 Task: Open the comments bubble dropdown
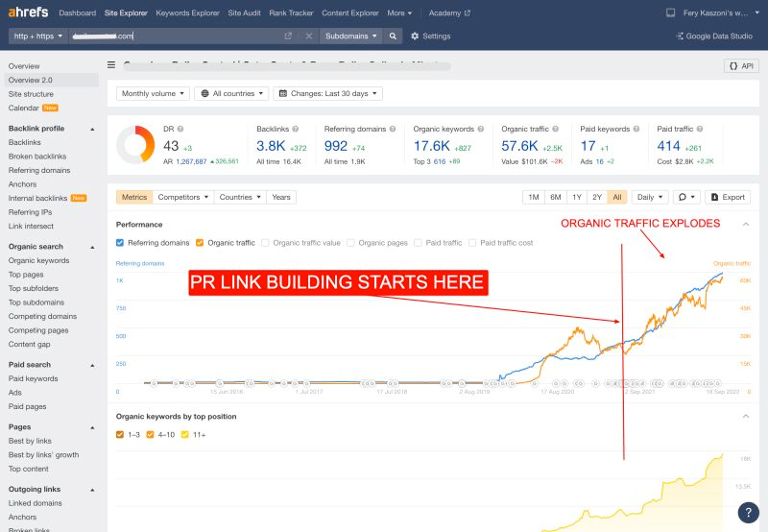(686, 197)
